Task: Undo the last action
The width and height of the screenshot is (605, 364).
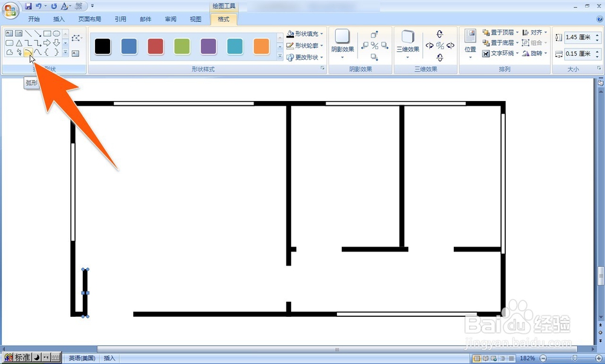Action: pyautogui.click(x=39, y=6)
